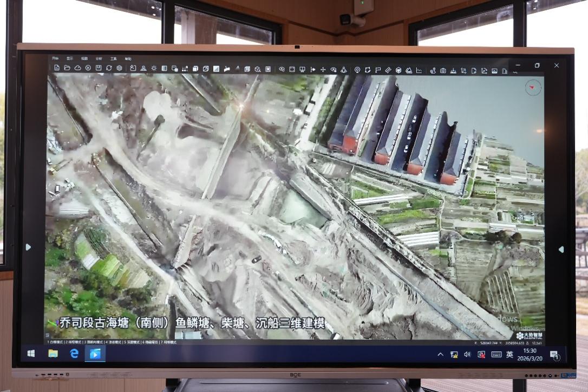Show hidden system tray icons chevron
Viewport: 588px width, 392px height.
click(440, 355)
